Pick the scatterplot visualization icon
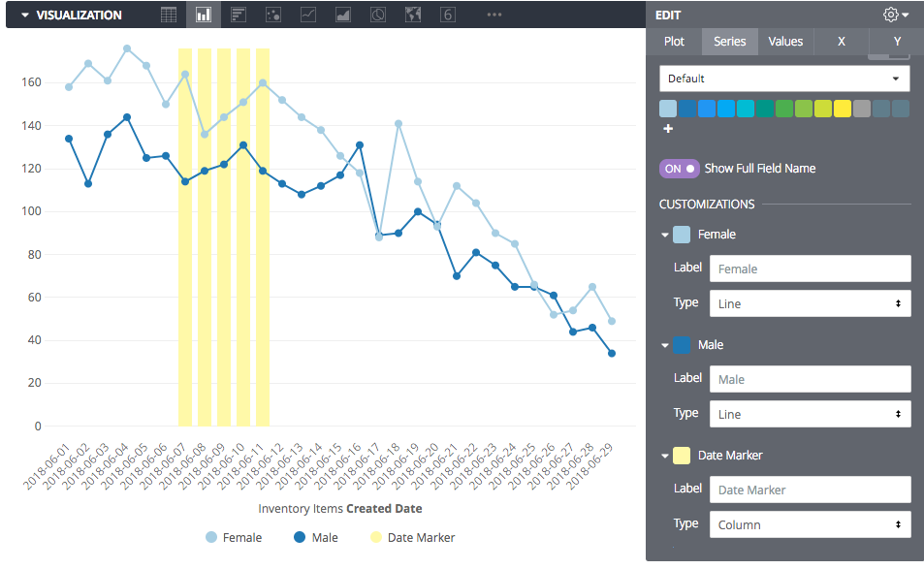The height and width of the screenshot is (569, 924). (273, 15)
